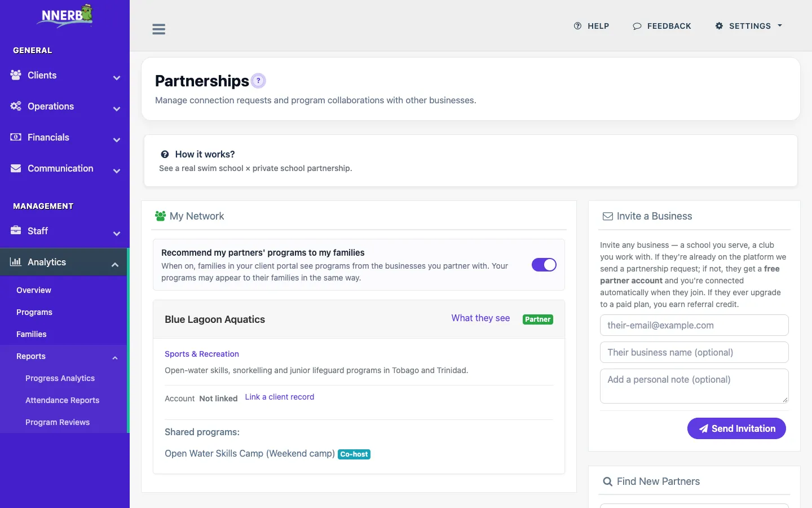Click the Analytics bar chart icon
This screenshot has height=508, width=812.
click(16, 262)
